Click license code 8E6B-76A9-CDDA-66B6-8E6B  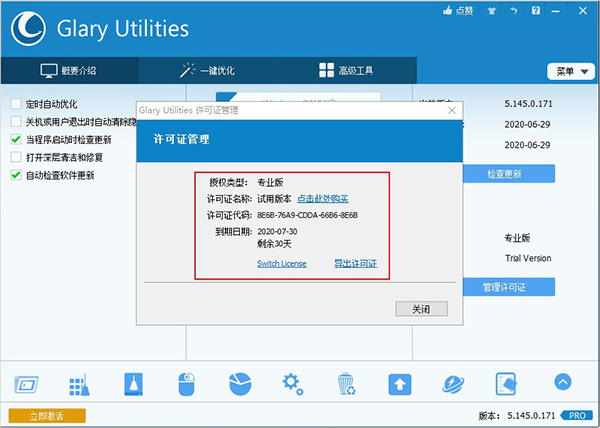tap(307, 215)
